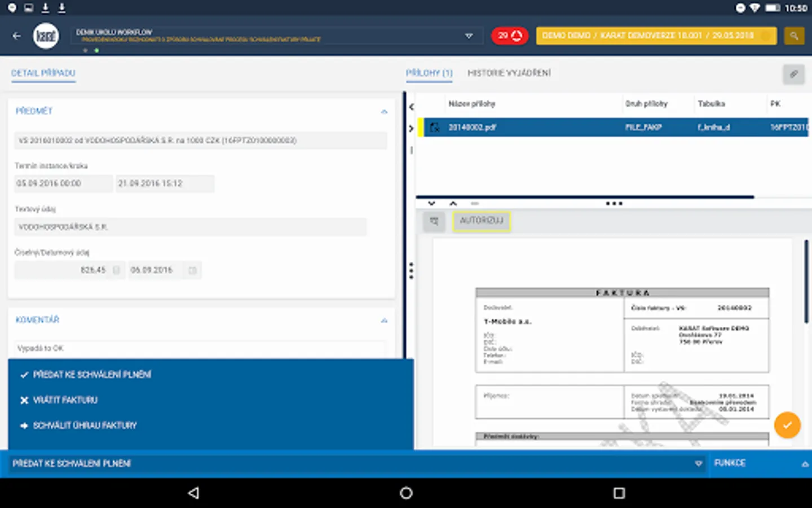Open search using the magnifier icon
812x508 pixels.
794,35
